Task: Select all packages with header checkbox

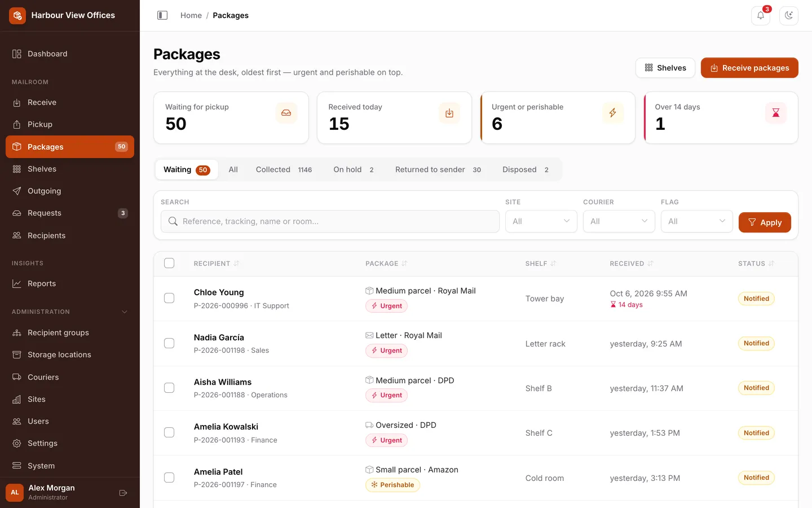Action: click(169, 263)
